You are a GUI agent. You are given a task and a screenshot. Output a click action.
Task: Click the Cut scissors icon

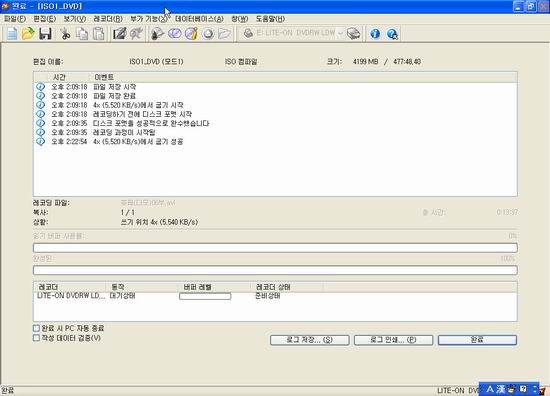pyautogui.click(x=65, y=34)
